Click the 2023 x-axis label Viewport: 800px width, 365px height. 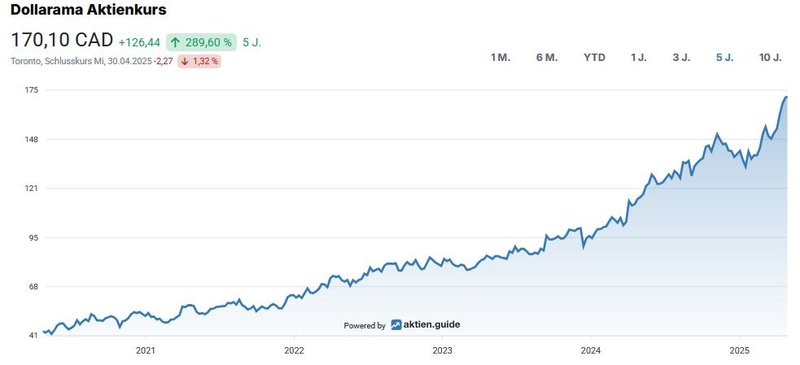pos(442,351)
